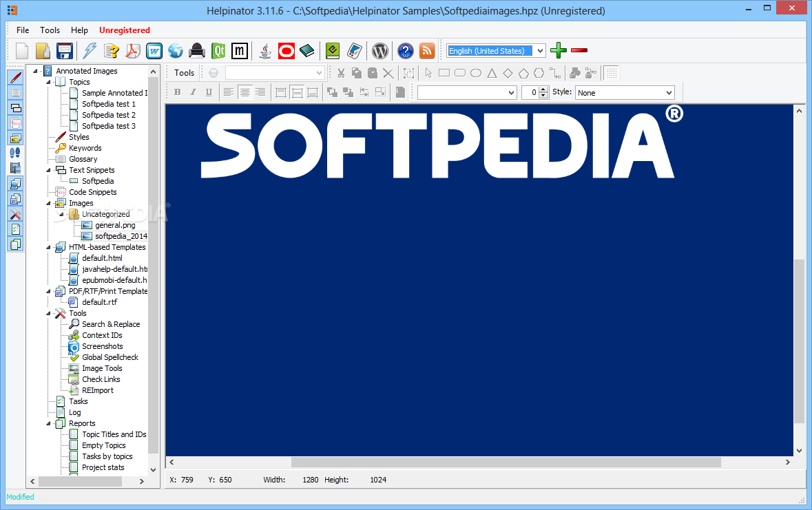Click the orange RSS feed icon

427,51
